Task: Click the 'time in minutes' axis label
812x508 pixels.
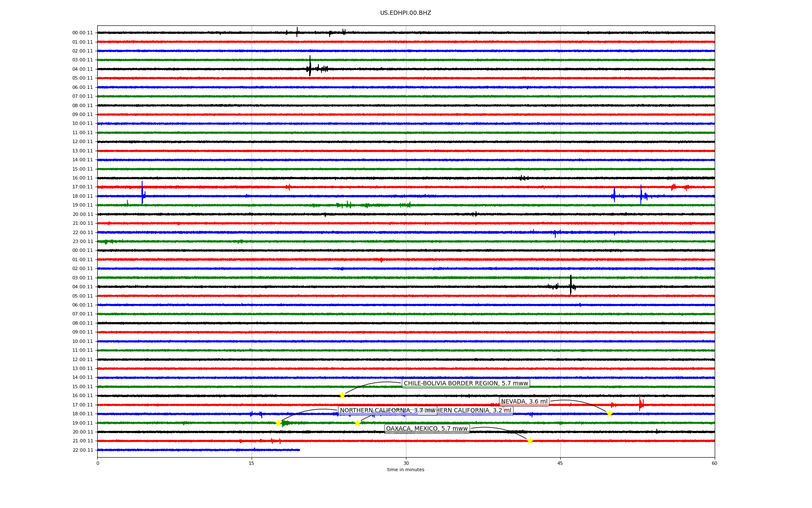Action: point(406,469)
